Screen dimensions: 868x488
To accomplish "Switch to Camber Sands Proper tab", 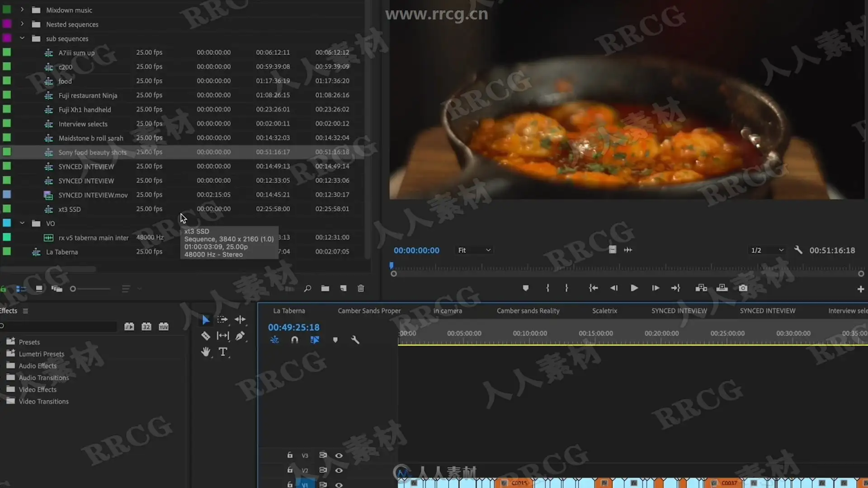I will [369, 311].
